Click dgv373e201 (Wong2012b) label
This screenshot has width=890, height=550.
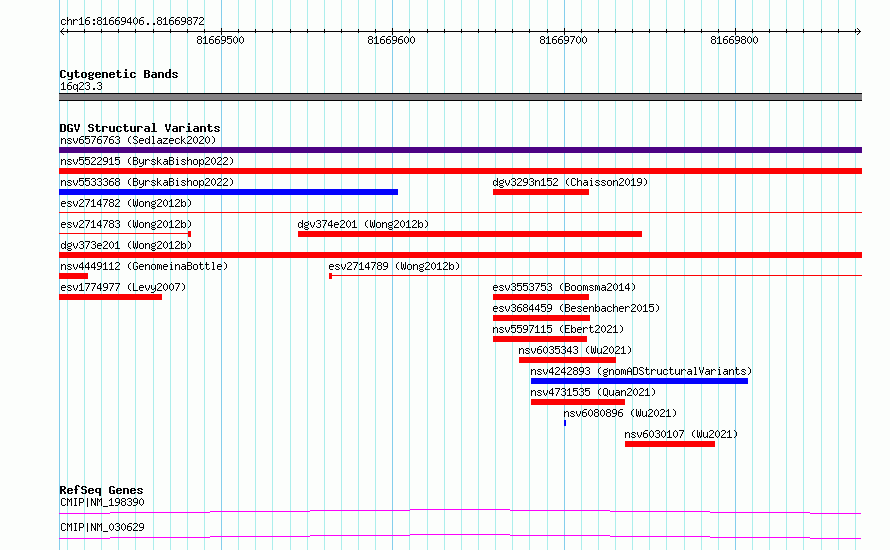[126, 245]
